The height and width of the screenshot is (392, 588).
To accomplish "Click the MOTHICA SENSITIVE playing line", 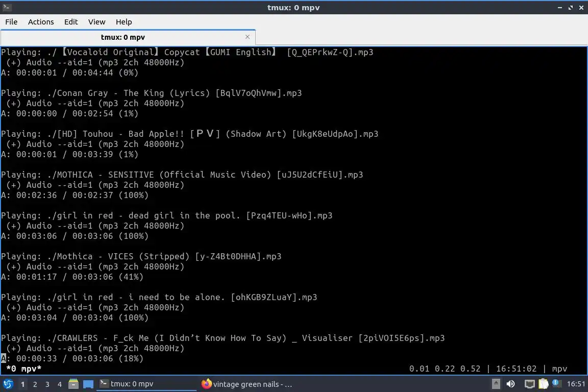I will click(x=182, y=175).
